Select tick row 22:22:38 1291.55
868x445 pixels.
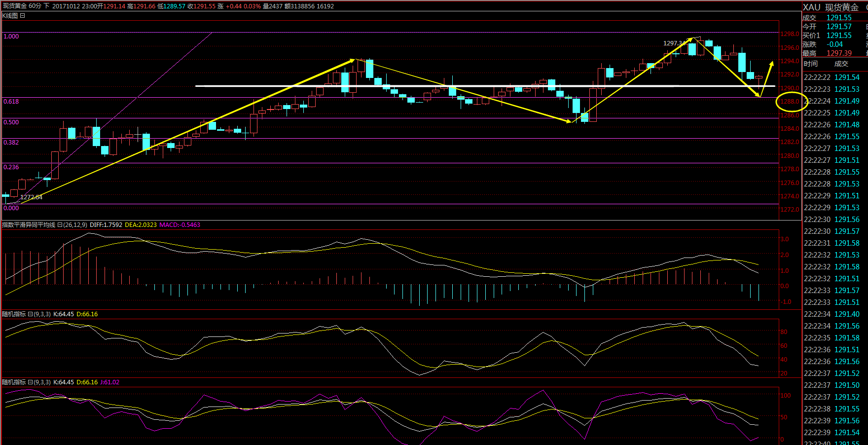click(x=832, y=409)
